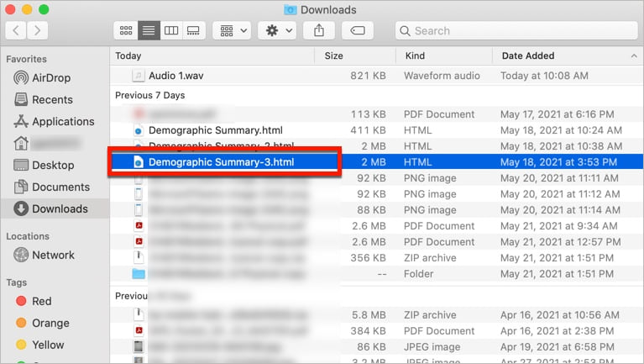644x364 pixels.
Task: Click the blue folder icon
Action: (x=139, y=273)
